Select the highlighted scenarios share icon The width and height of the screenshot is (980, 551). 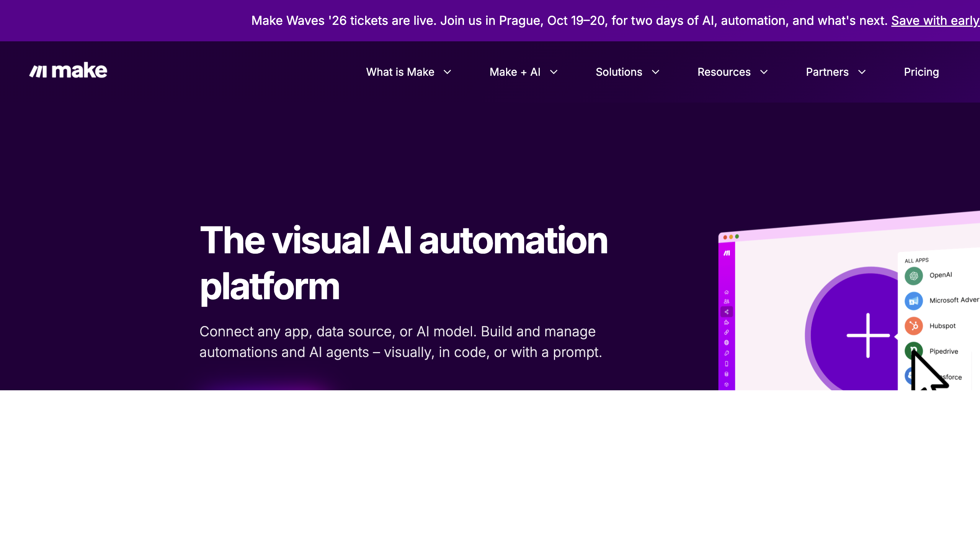727,312
